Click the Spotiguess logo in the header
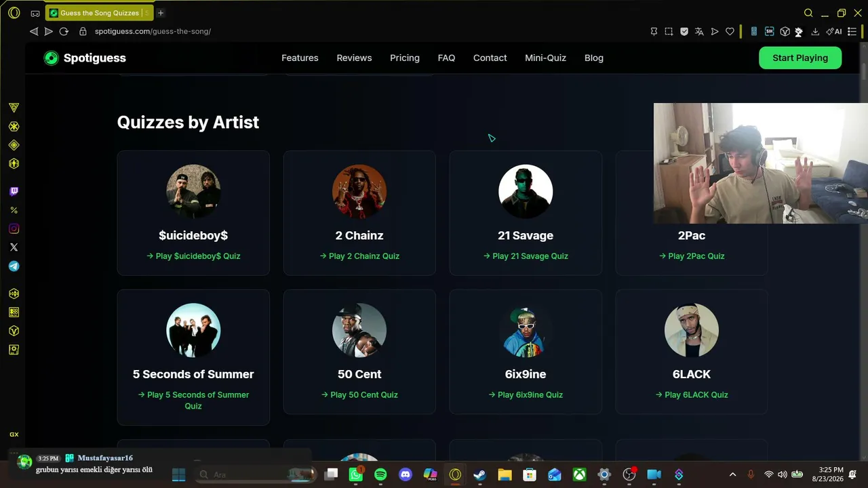The height and width of the screenshot is (488, 868). 85,58
